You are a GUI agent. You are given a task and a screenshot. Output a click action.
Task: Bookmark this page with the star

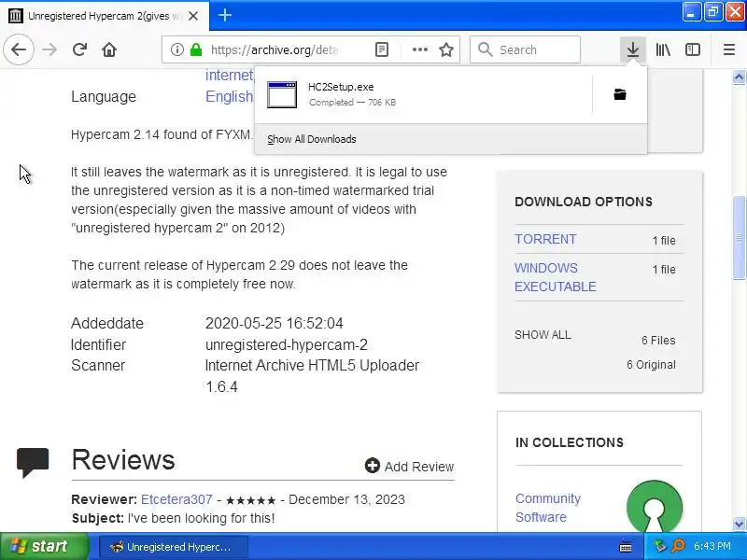(446, 49)
